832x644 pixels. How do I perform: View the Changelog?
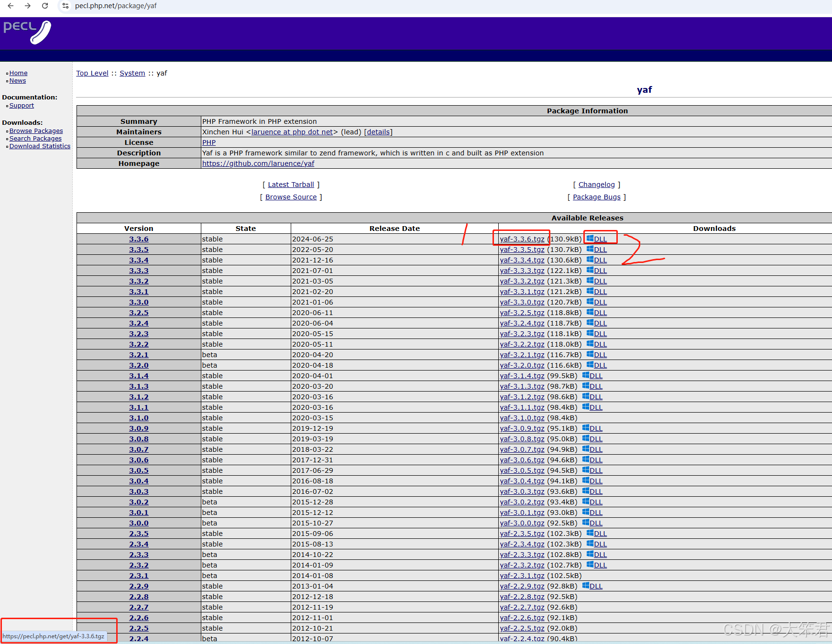[x=597, y=185]
